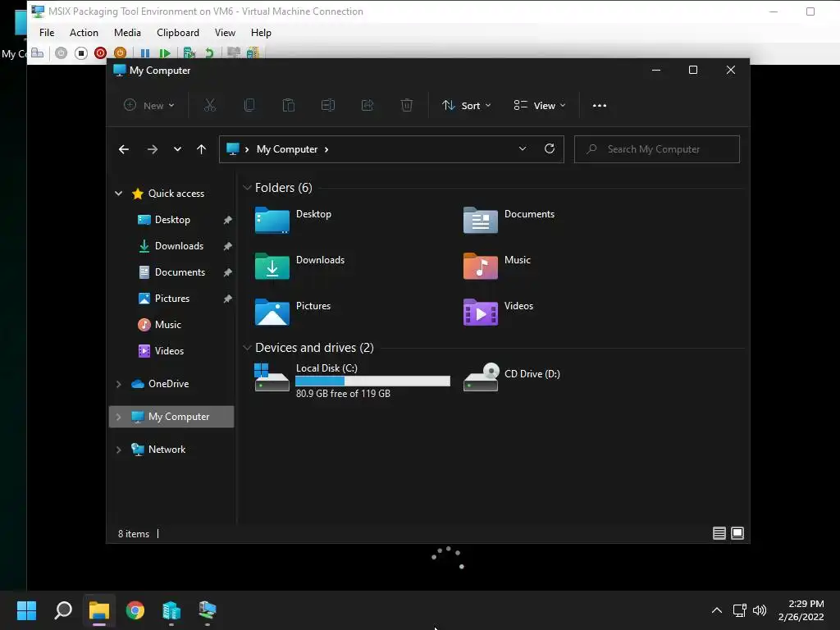Screen dimensions: 840x630
Task: Turn off the VM with stop icon
Action: 81,53
